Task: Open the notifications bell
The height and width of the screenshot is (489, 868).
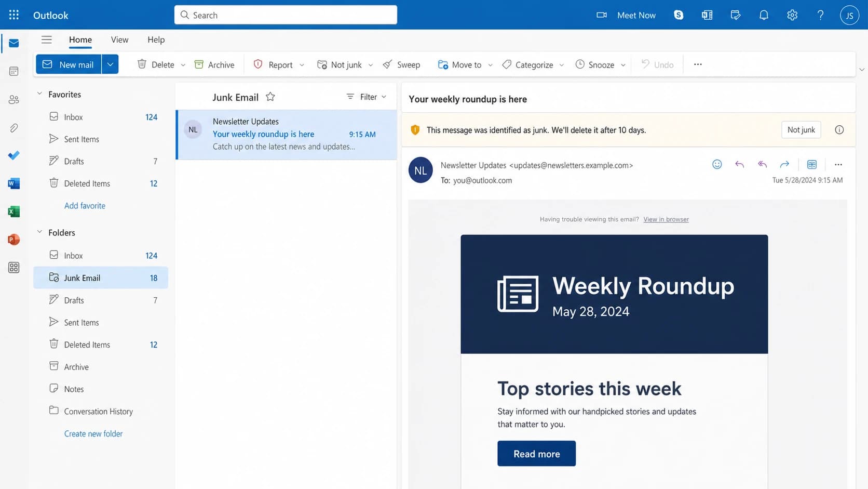Action: click(x=764, y=15)
